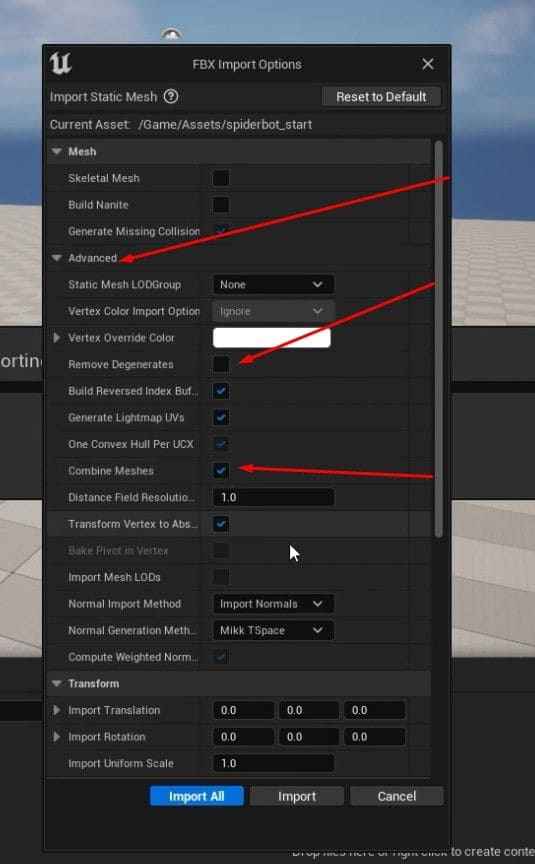This screenshot has width=535, height=864.
Task: Click the Cancel button
Action: (x=397, y=796)
